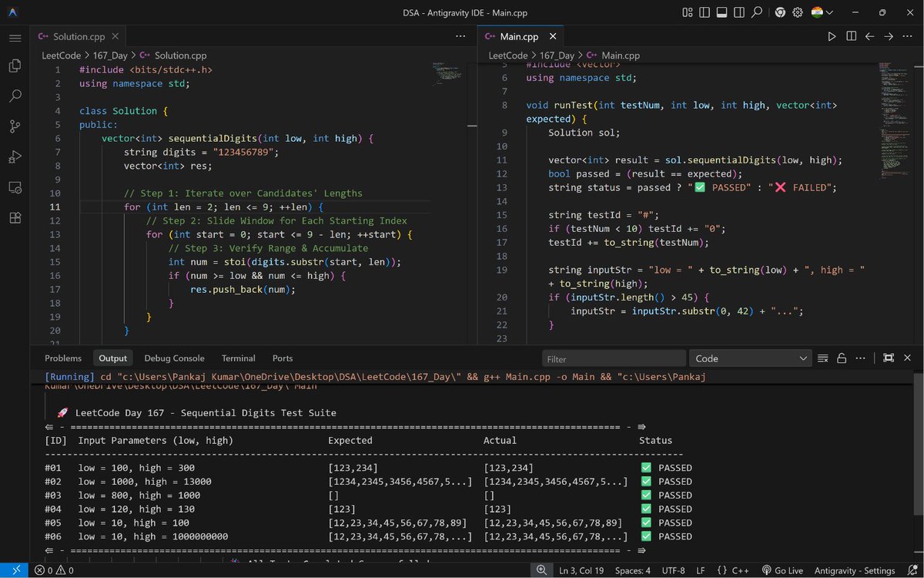Click the Customize Layout icon in title bar
Viewport: 924px width, 578px height.
(x=687, y=12)
